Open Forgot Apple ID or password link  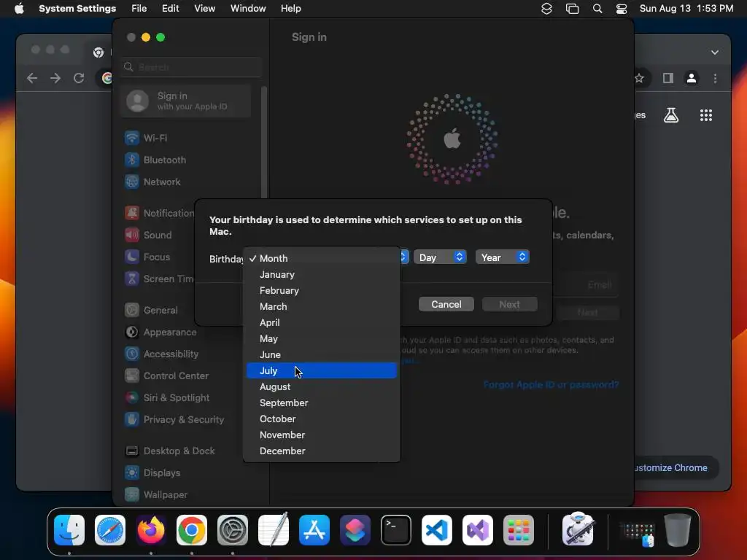click(551, 385)
